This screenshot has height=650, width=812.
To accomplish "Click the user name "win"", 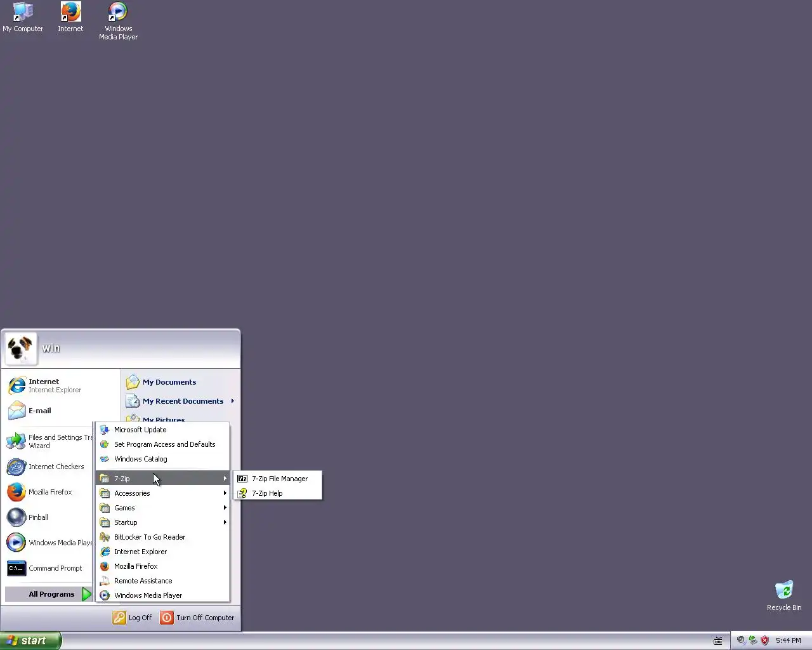I will click(x=51, y=348).
